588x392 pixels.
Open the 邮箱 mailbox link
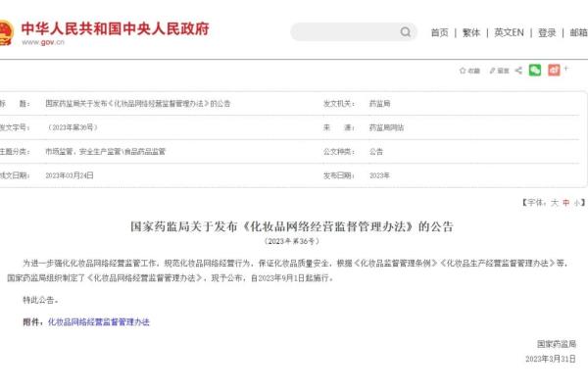pos(579,32)
